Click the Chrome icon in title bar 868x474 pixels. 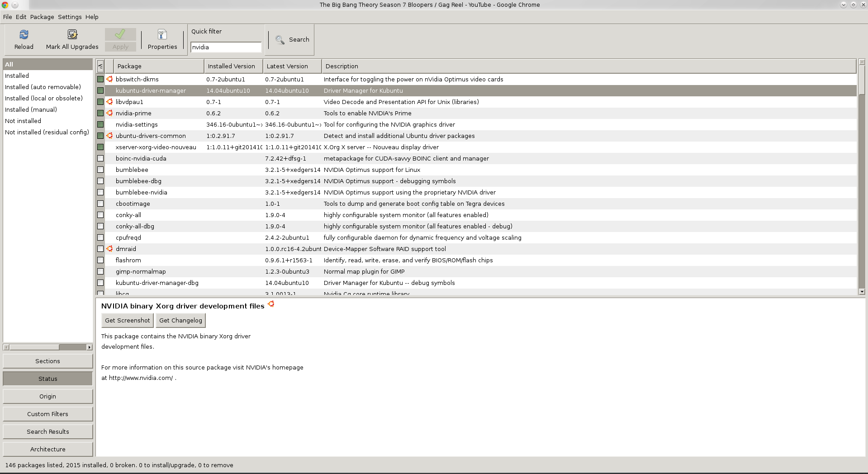(5, 5)
